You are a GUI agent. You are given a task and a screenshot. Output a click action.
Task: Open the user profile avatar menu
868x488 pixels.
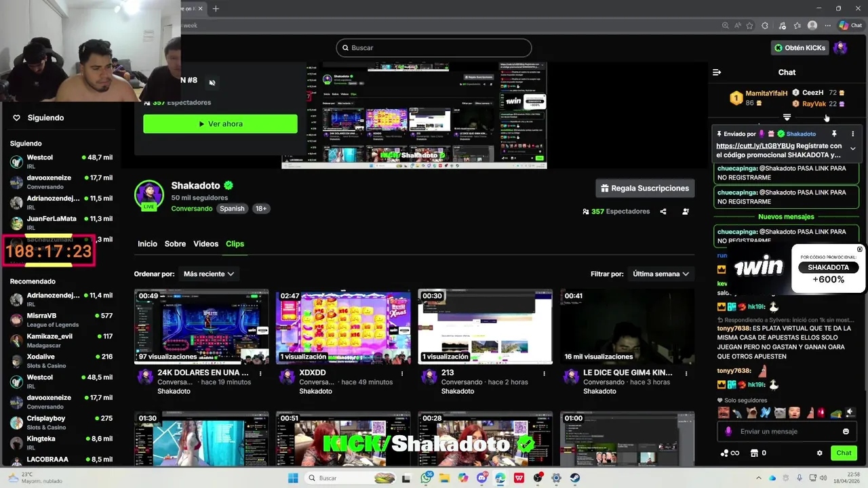click(x=840, y=48)
